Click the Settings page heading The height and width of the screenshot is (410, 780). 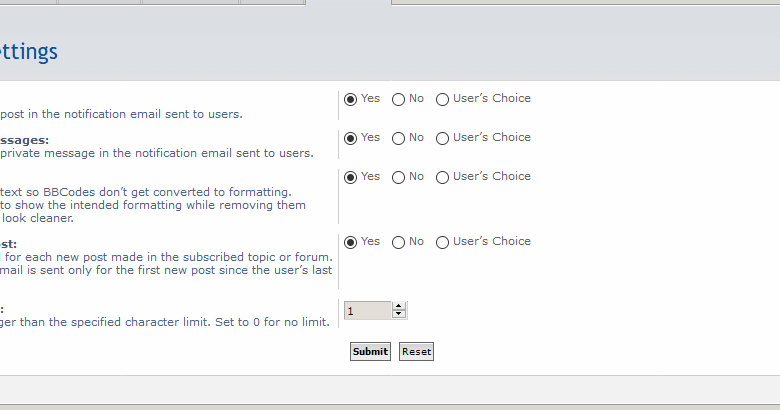click(28, 52)
